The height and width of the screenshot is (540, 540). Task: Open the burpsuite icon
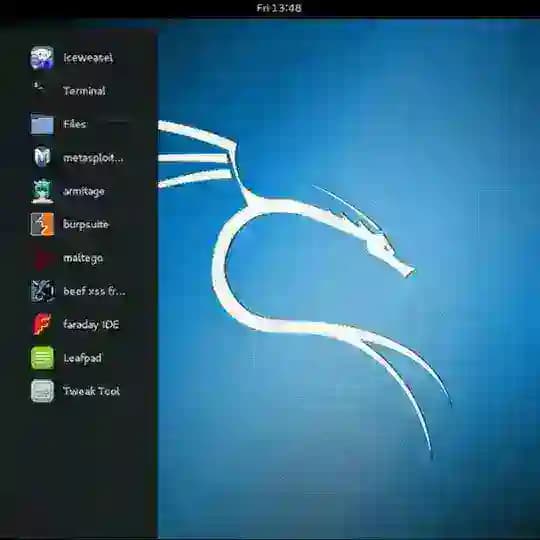[42, 224]
